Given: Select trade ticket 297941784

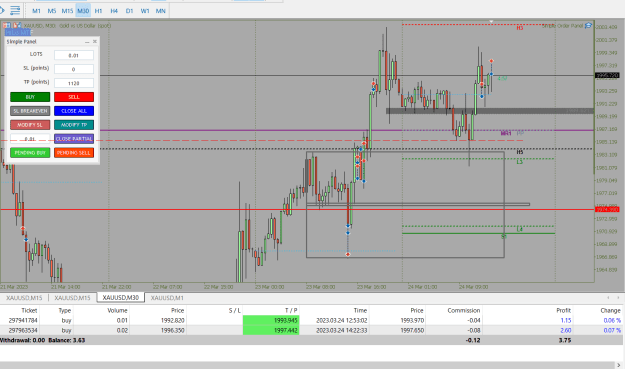Looking at the screenshot, I should tap(23, 320).
